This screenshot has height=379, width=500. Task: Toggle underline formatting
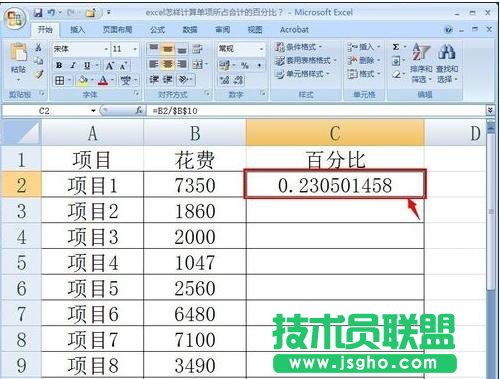click(87, 65)
